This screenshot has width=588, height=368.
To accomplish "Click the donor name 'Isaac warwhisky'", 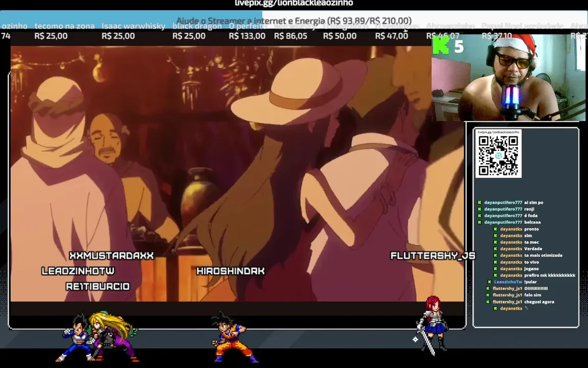I will pyautogui.click(x=134, y=26).
